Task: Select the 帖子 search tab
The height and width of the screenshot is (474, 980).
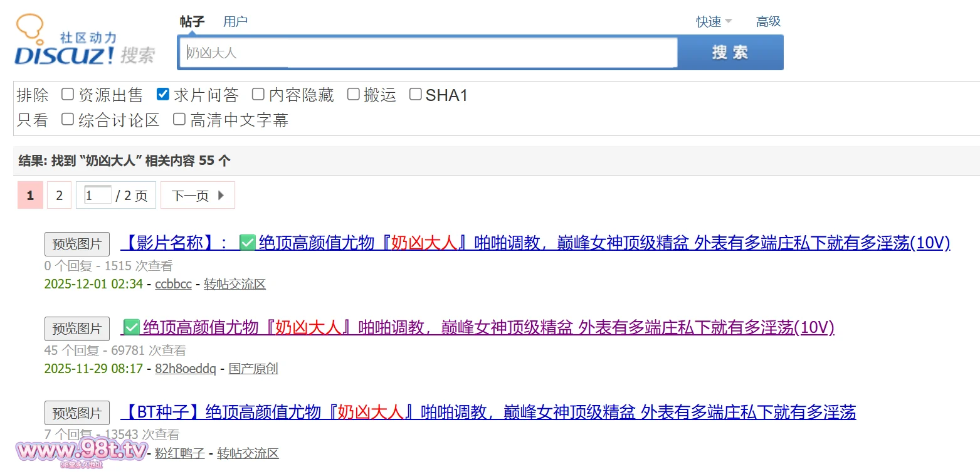Action: 192,22
